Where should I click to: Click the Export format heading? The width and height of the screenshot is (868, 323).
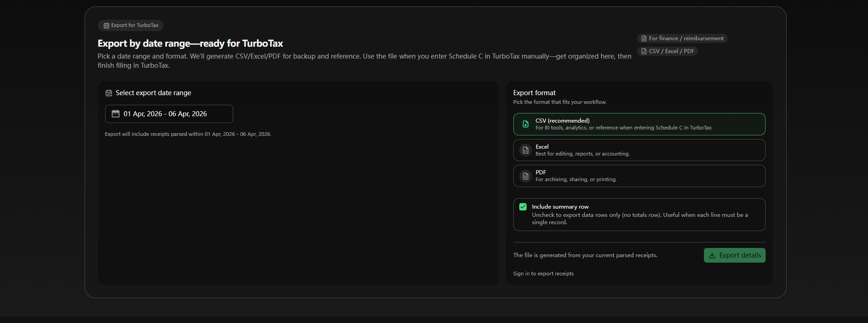(534, 93)
